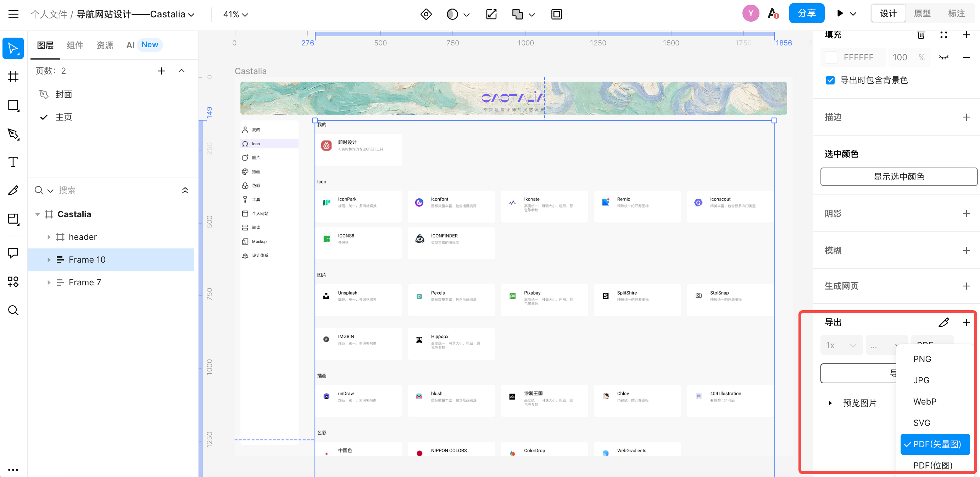Screen dimensions: 980x477
Task: Click the trash icon in fill section
Action: click(x=921, y=35)
